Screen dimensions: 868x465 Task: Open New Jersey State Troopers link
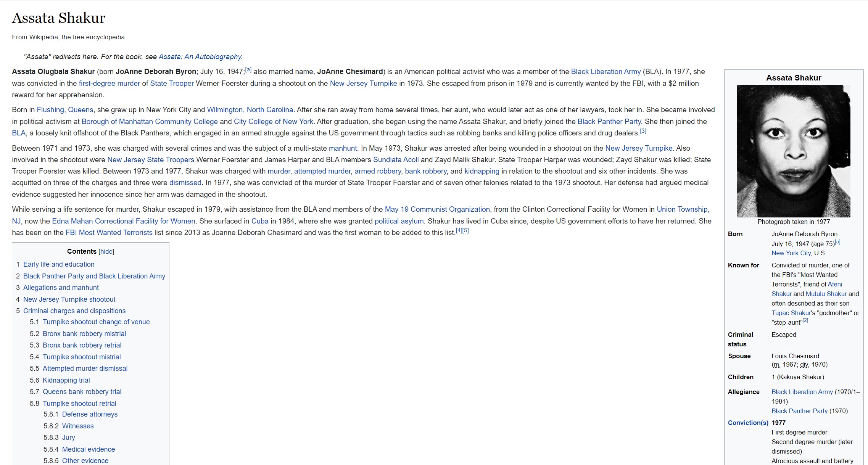tap(151, 160)
